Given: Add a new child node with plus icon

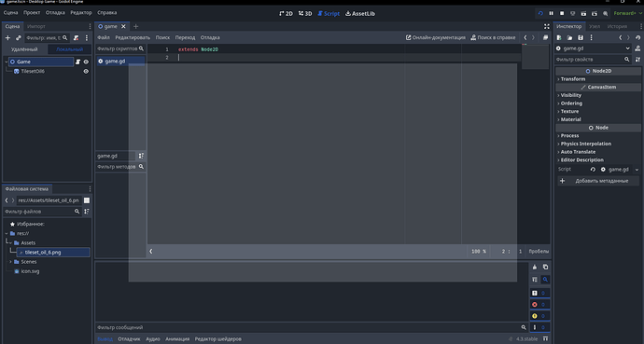Looking at the screenshot, I should coord(7,37).
